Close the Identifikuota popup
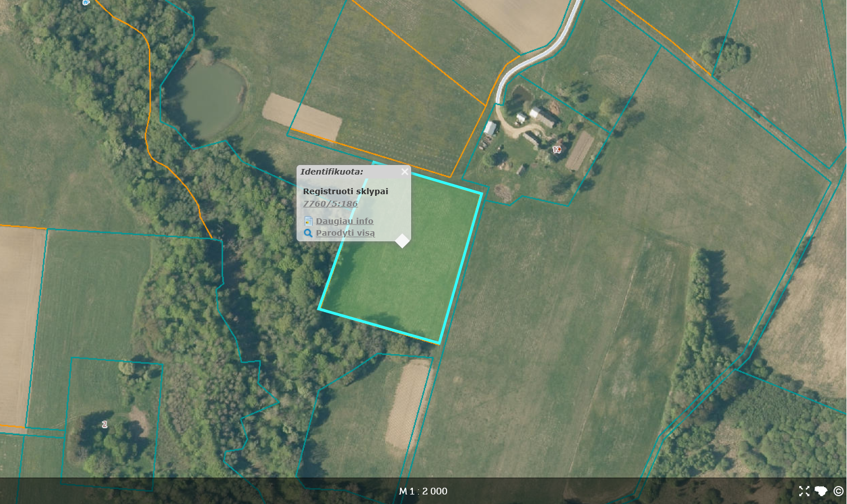This screenshot has height=504, width=847. (404, 172)
